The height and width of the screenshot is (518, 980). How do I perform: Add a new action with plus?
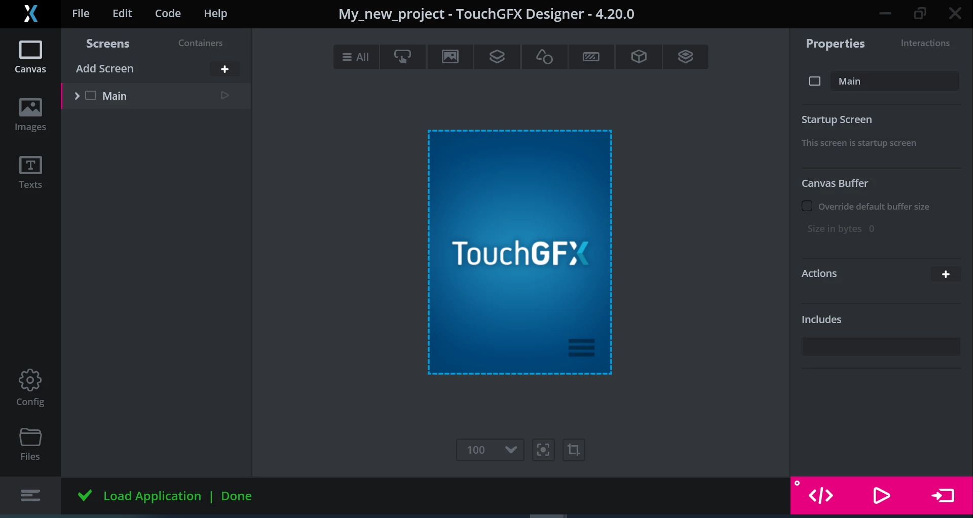946,274
